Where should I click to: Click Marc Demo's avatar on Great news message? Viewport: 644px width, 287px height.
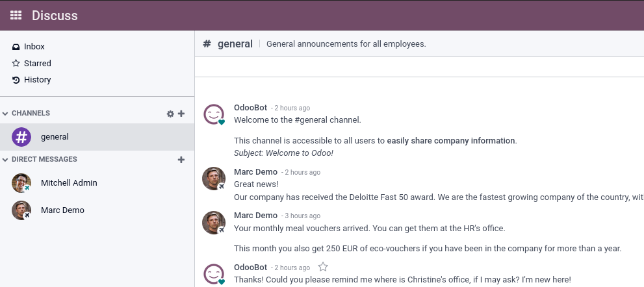pyautogui.click(x=214, y=179)
